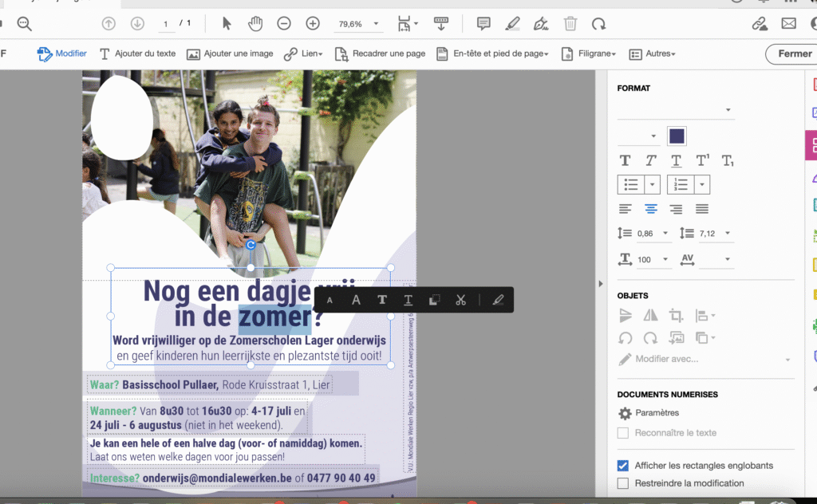Click the crop object icon
Viewport: 817px width, 504px height.
[676, 315]
